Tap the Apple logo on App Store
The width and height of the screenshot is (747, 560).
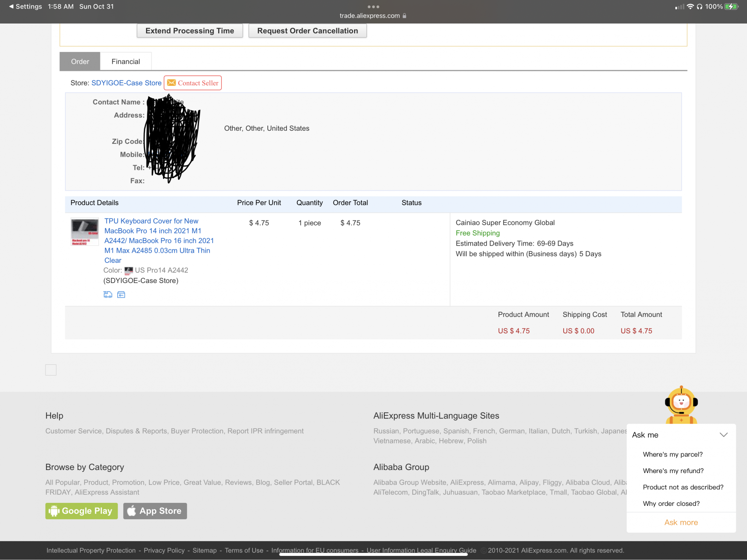tap(131, 511)
